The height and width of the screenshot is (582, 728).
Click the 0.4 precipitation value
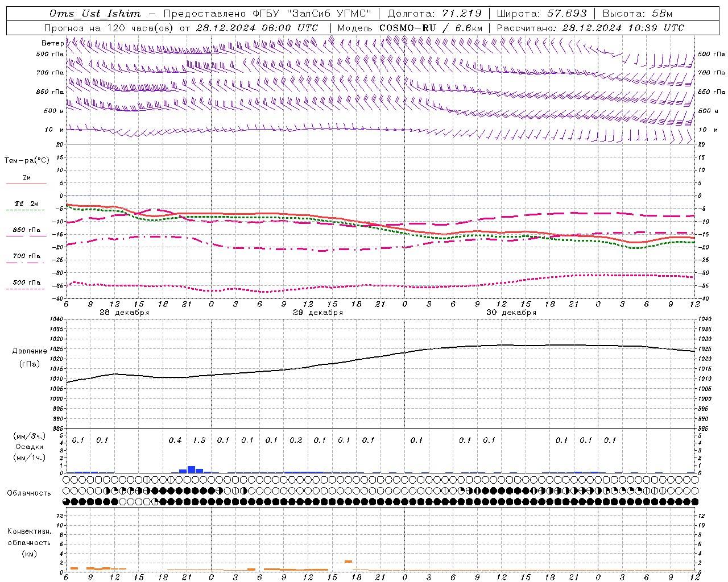coord(175,440)
